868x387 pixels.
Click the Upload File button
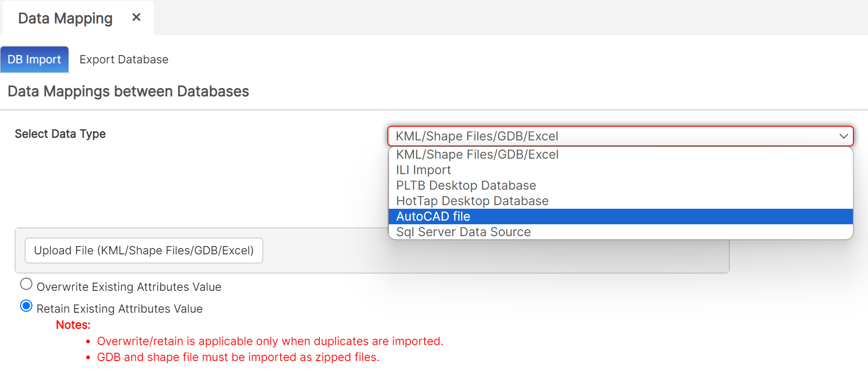click(144, 250)
